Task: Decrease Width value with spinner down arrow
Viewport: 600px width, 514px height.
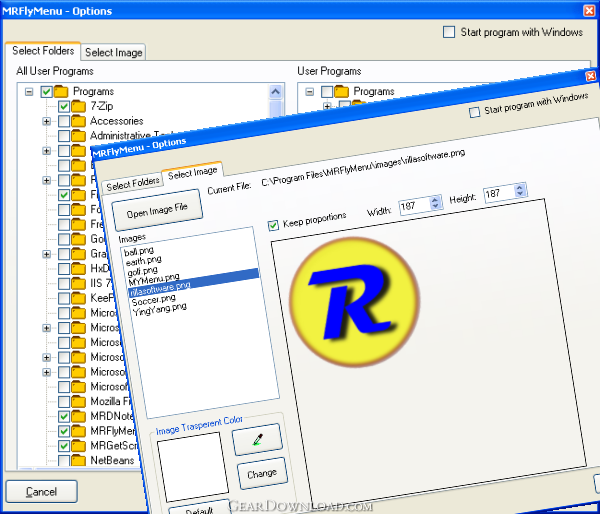Action: pyautogui.click(x=436, y=206)
